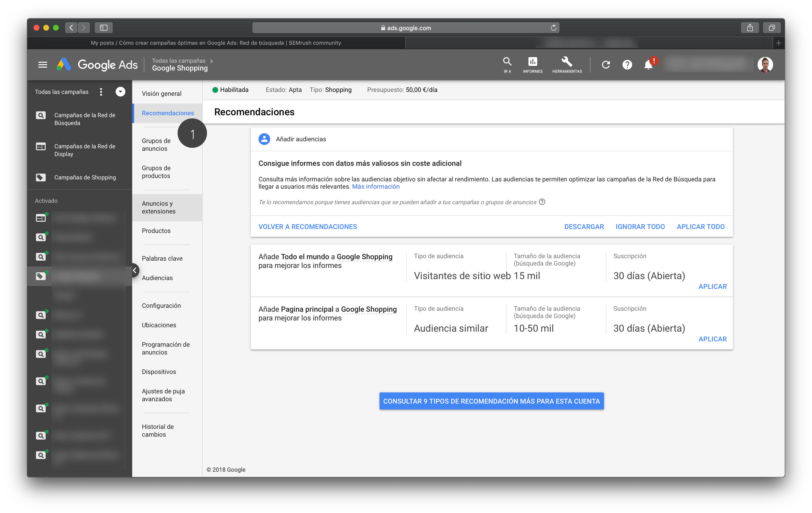812x513 pixels.
Task: Apply the Todo el mundo audience recommendation
Action: click(712, 287)
